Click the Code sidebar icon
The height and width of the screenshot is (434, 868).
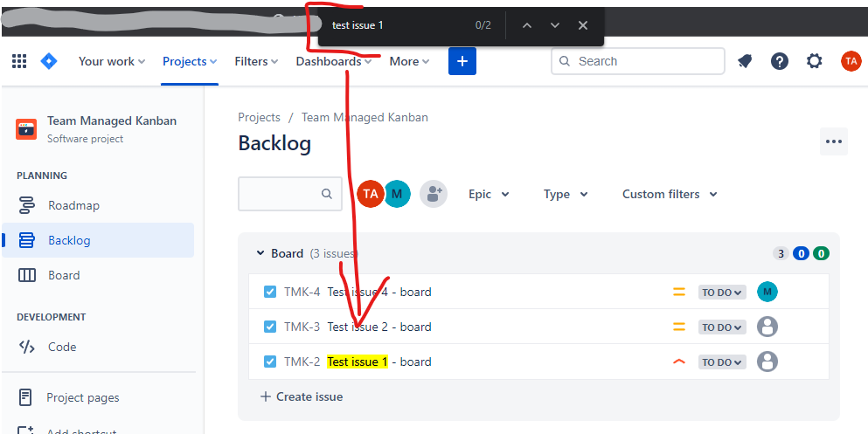click(x=26, y=348)
